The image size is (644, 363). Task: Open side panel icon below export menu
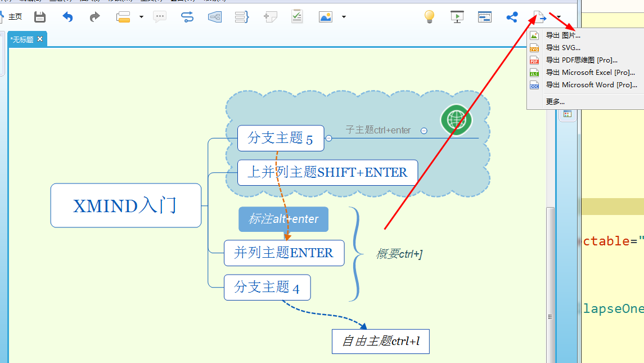pos(567,114)
